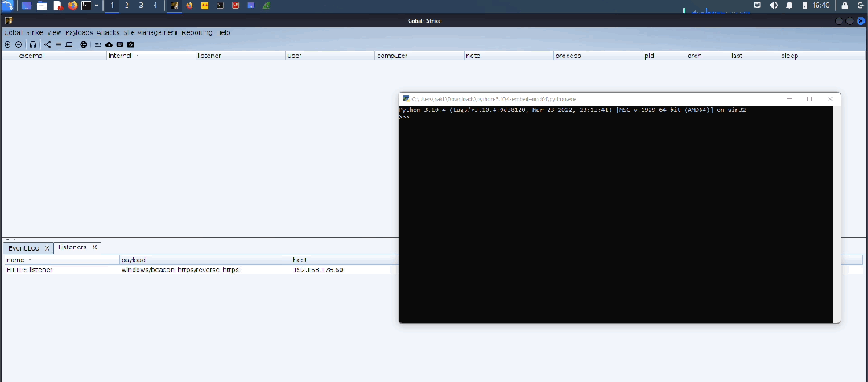Open listeners via the headphones icon
The width and height of the screenshot is (868, 382).
(33, 44)
